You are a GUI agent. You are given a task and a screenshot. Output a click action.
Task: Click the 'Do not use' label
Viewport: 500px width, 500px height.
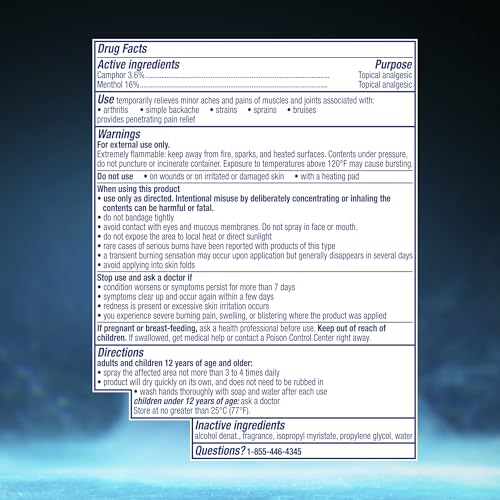(x=115, y=176)
